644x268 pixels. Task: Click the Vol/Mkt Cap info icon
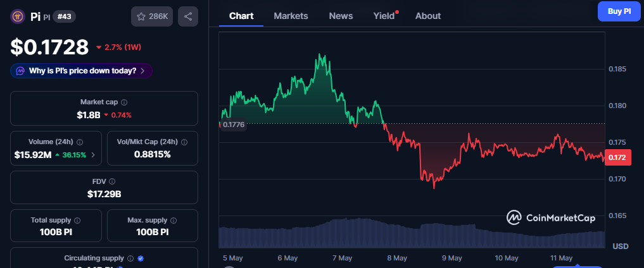pos(184,142)
